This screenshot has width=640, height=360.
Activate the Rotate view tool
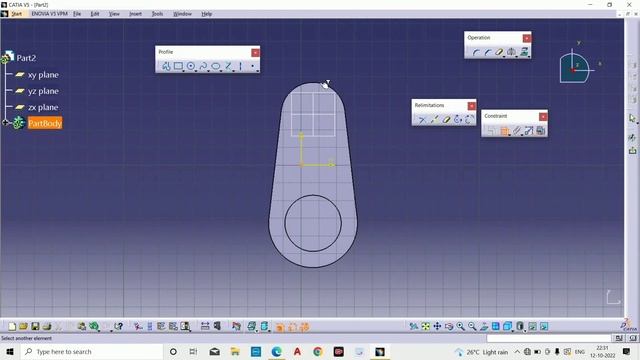[x=449, y=326]
